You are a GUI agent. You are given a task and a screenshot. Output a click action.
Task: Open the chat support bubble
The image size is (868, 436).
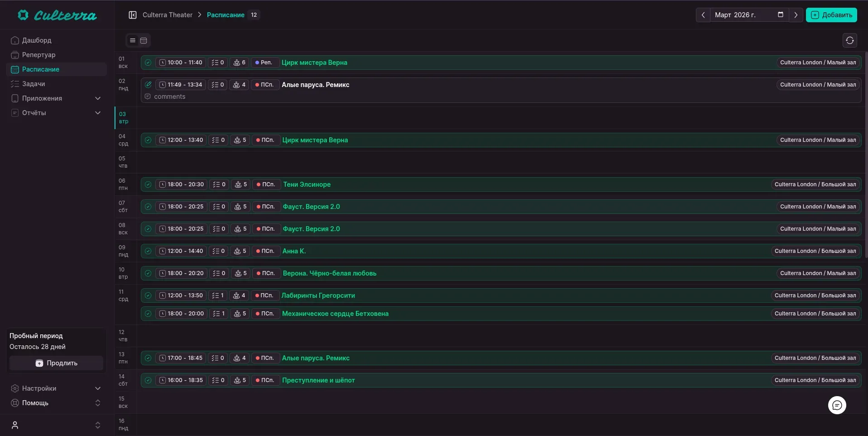837,405
